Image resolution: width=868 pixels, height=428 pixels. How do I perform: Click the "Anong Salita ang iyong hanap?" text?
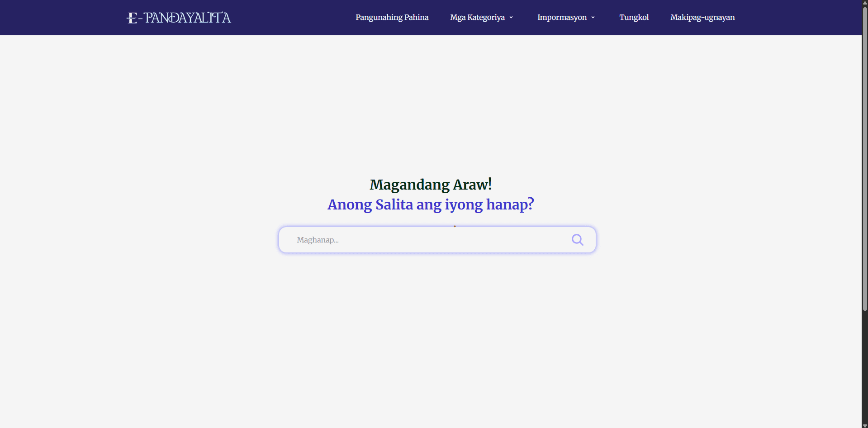430,204
